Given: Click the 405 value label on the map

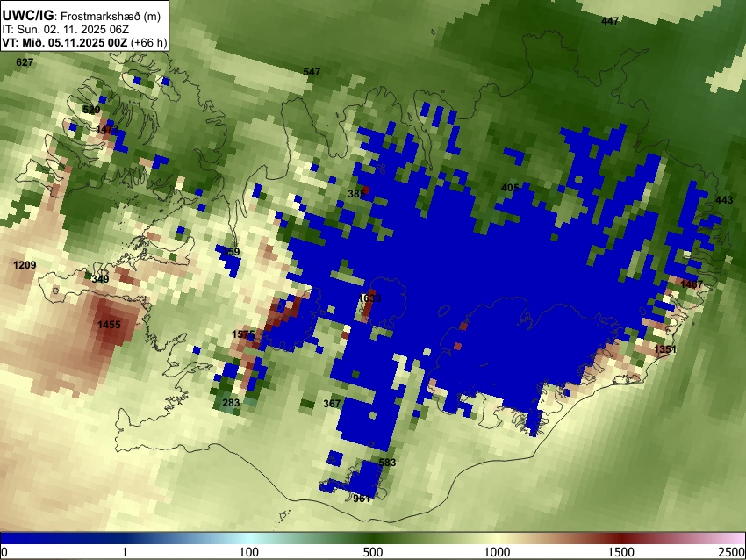Looking at the screenshot, I should coord(510,188).
